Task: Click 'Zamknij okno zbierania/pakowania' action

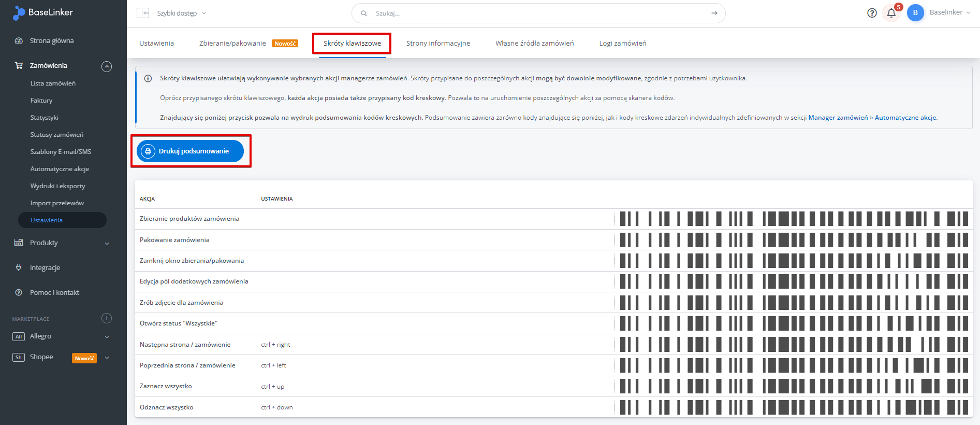Action: (192, 261)
